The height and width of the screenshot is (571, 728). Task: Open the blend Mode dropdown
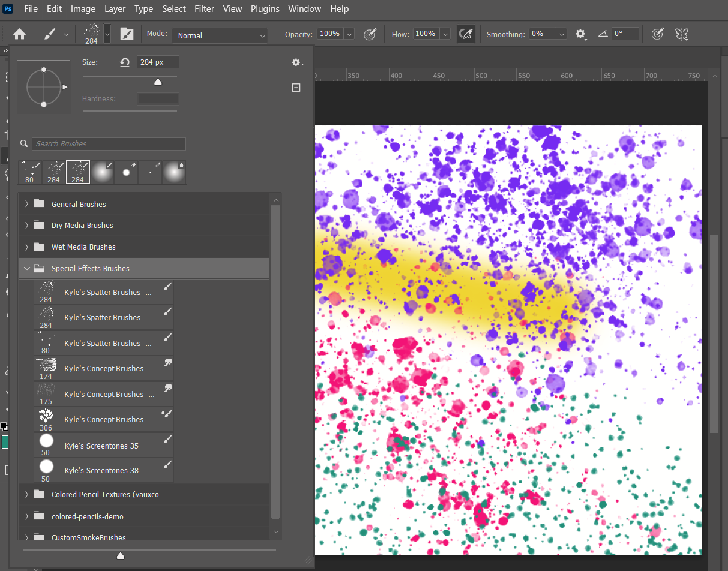[x=219, y=35]
